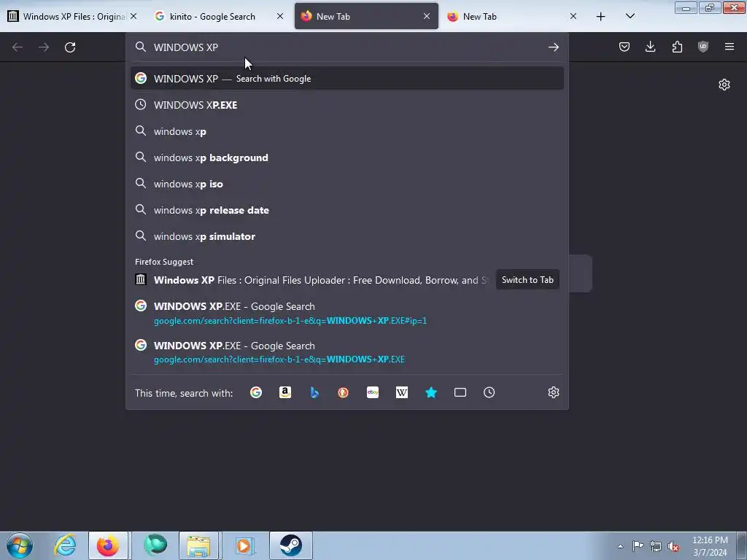Search with Google one-off engine icon

point(256,392)
